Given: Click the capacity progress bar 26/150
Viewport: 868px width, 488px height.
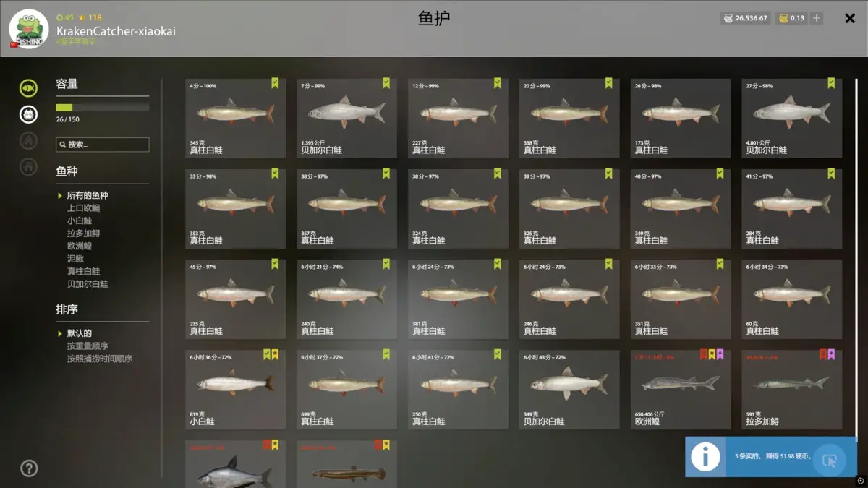Looking at the screenshot, I should click(103, 108).
